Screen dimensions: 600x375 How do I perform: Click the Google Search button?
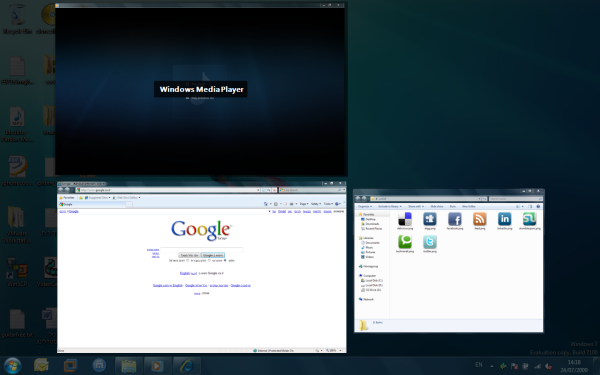[213, 255]
